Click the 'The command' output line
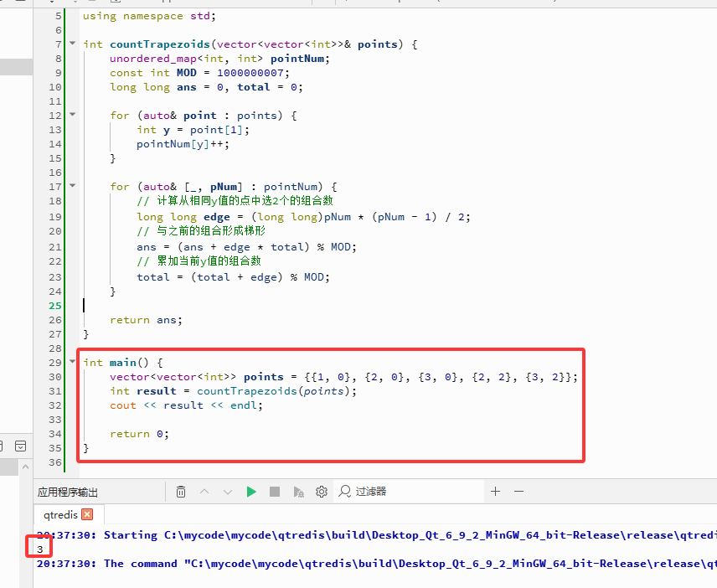This screenshot has width=717, height=588. coord(377,564)
